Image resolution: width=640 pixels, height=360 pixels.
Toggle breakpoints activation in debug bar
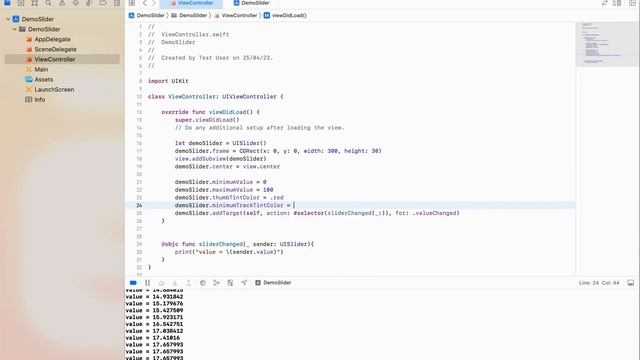(133, 283)
